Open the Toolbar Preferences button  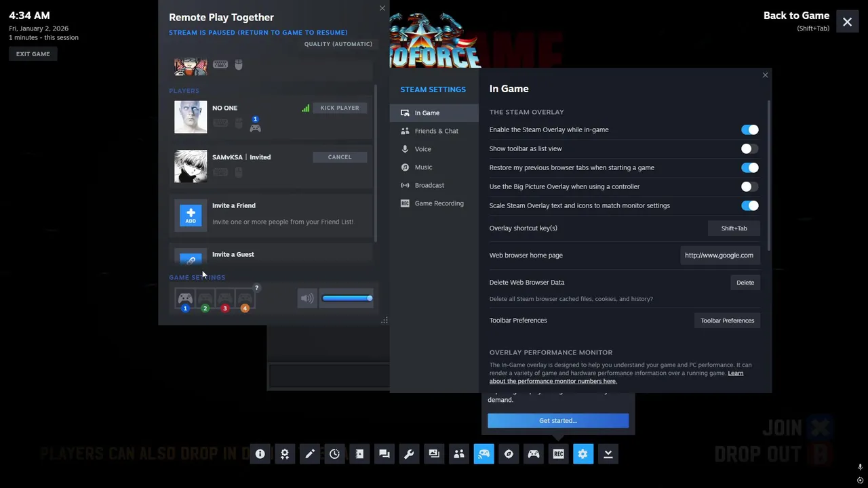[x=727, y=321]
